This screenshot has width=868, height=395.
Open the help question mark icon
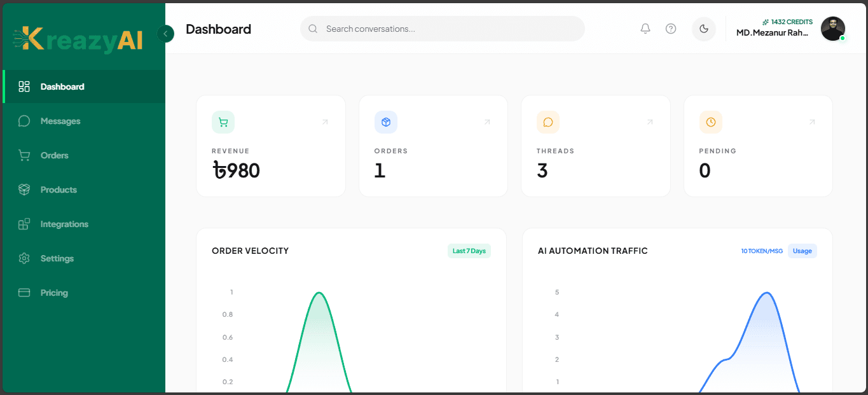[671, 29]
